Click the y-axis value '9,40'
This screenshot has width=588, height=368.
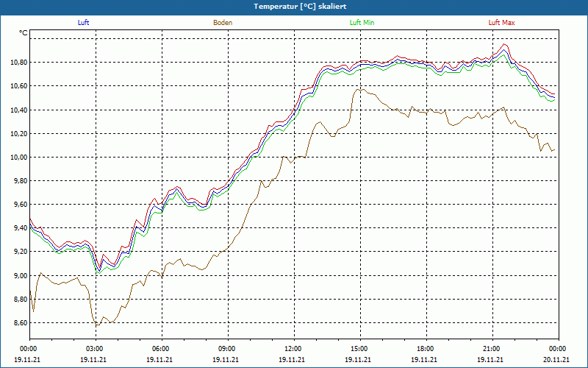click(21, 228)
